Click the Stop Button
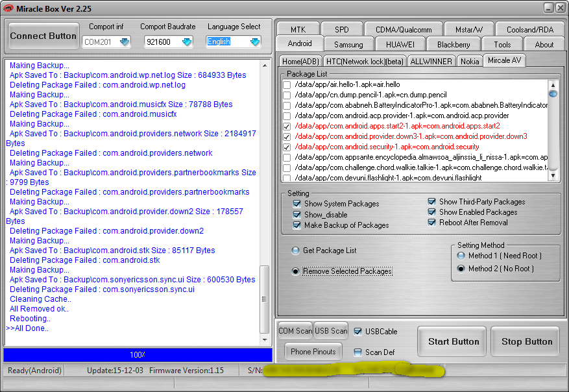Image resolution: width=569 pixels, height=392 pixels. click(526, 341)
